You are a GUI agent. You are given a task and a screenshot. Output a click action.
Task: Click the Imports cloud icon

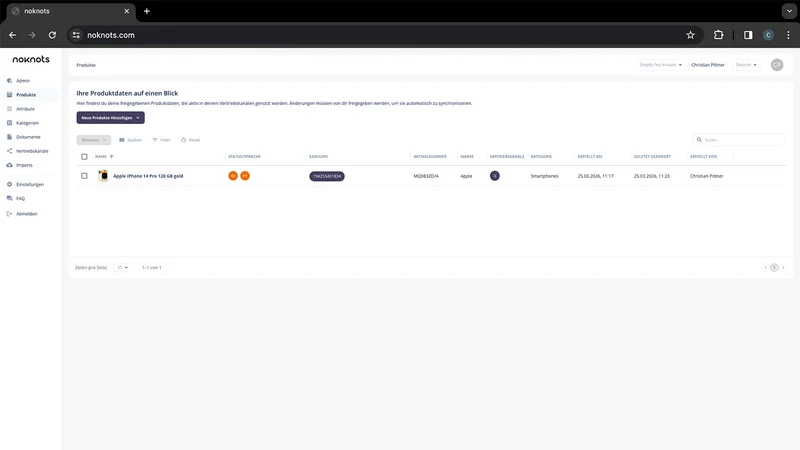tap(9, 165)
